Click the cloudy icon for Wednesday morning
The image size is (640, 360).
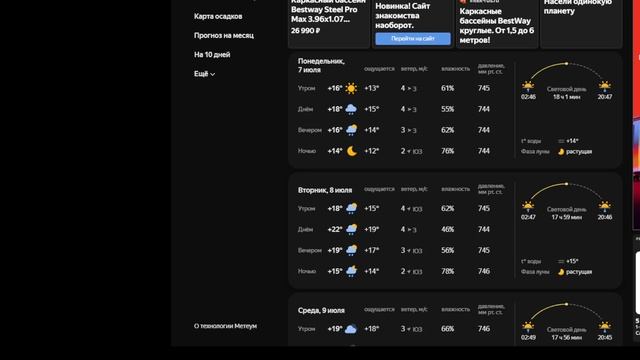[x=351, y=329]
